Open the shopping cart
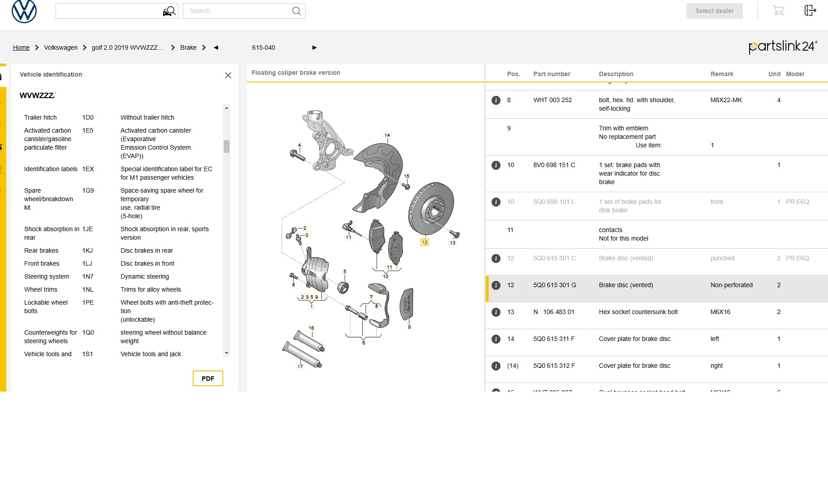Screen dimensions: 828x504 coord(778,11)
